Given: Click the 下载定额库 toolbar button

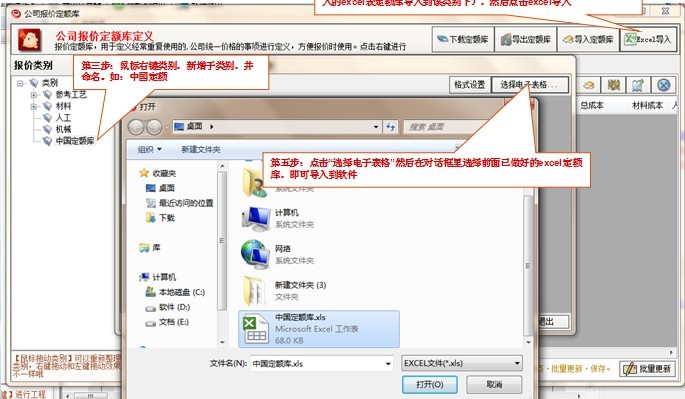Looking at the screenshot, I should coord(463,39).
